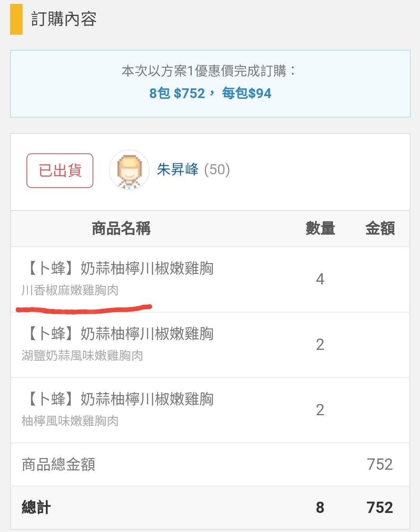Viewport: 420px width, 532px height.
Task: Click the 數量 column header
Action: pyautogui.click(x=320, y=228)
